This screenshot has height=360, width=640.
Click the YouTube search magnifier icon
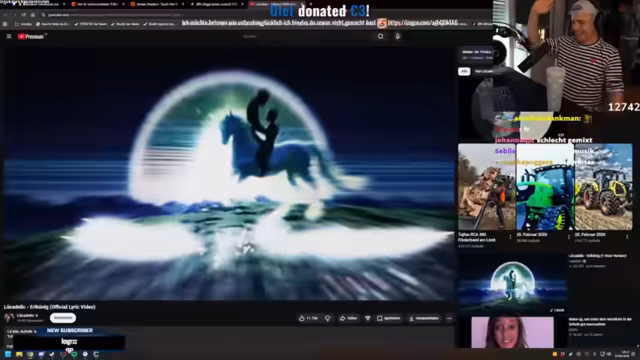[380, 36]
